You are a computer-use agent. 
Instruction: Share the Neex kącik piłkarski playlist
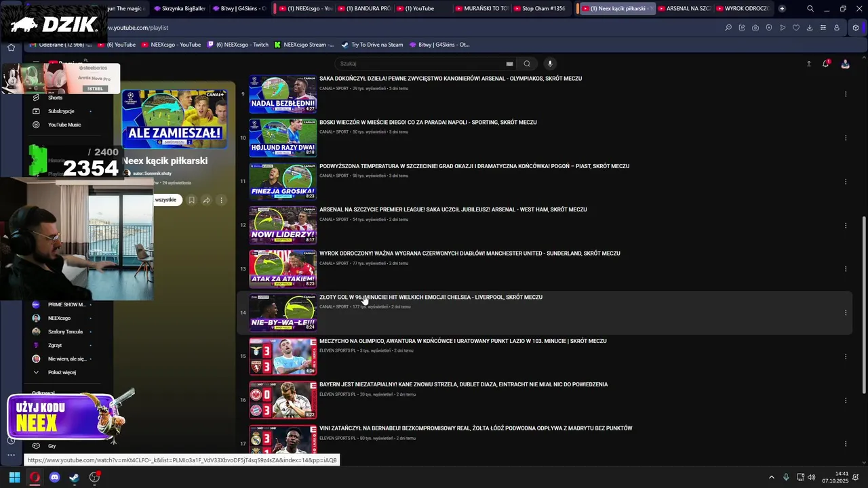coord(206,200)
